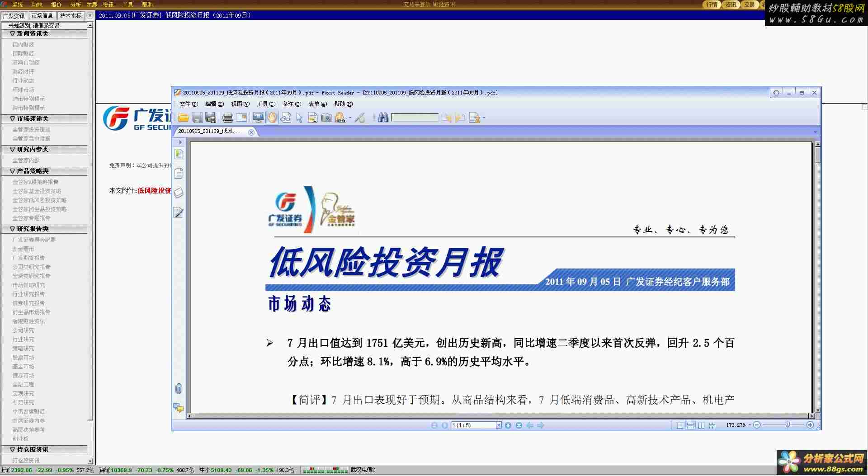Print the PDF with the printer icon
The width and height of the screenshot is (868, 476).
coord(227,118)
